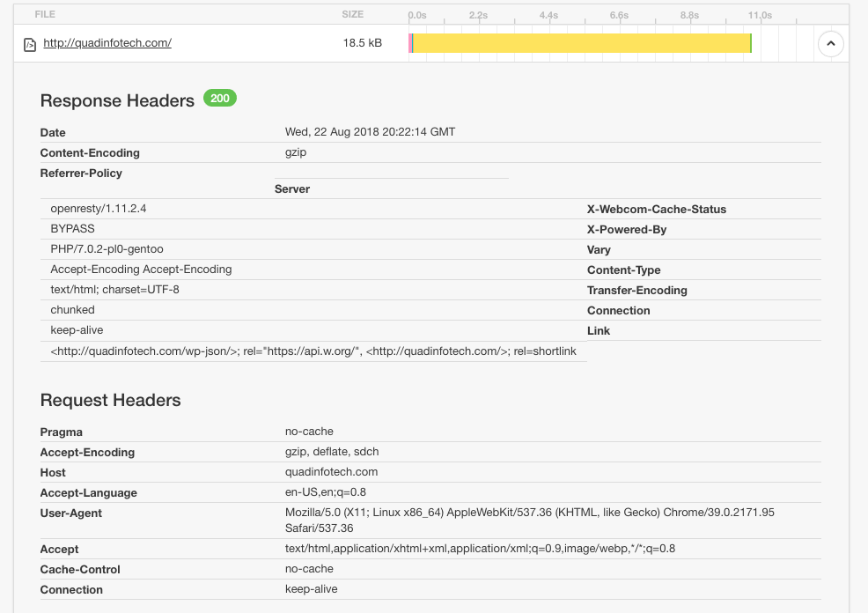Collapse the request details with the chevron button
868x613 pixels.
830,43
